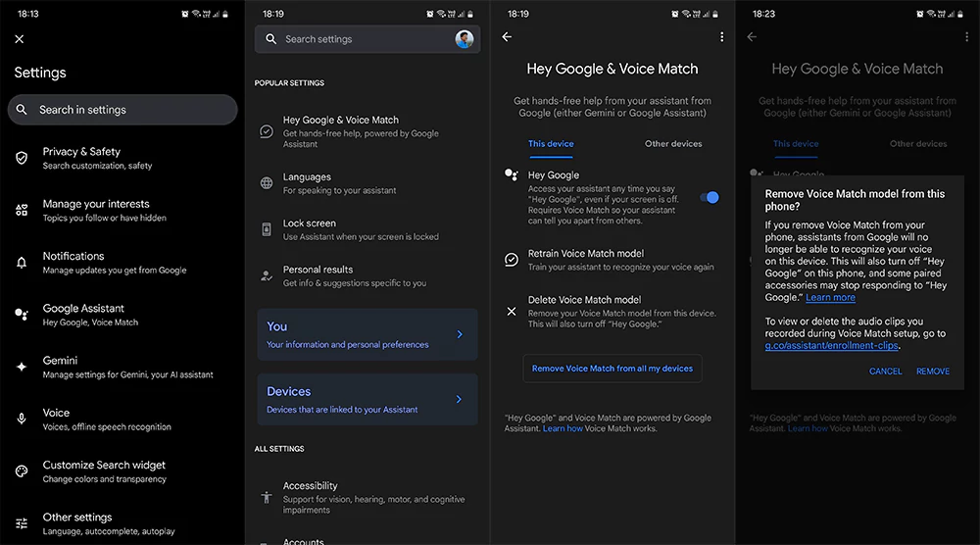Open the You card title
The height and width of the screenshot is (545, 980).
tap(277, 326)
